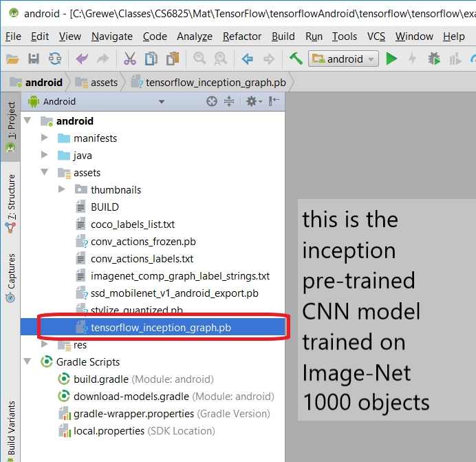The image size is (476, 462).
Task: Open the Android project view dropdown
Action: pos(96,101)
